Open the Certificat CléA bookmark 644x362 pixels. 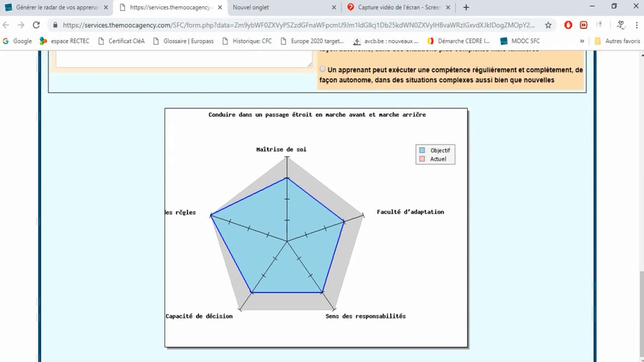[121, 41]
